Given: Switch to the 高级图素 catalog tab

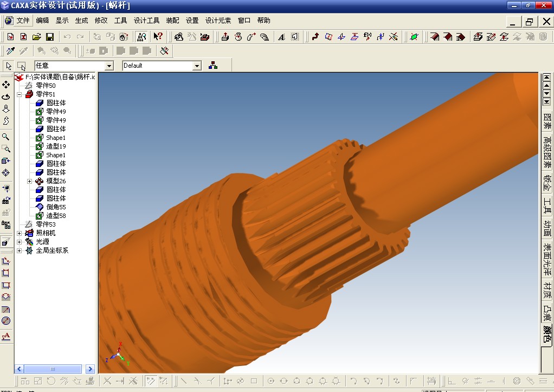Looking at the screenshot, I should pyautogui.click(x=547, y=152).
